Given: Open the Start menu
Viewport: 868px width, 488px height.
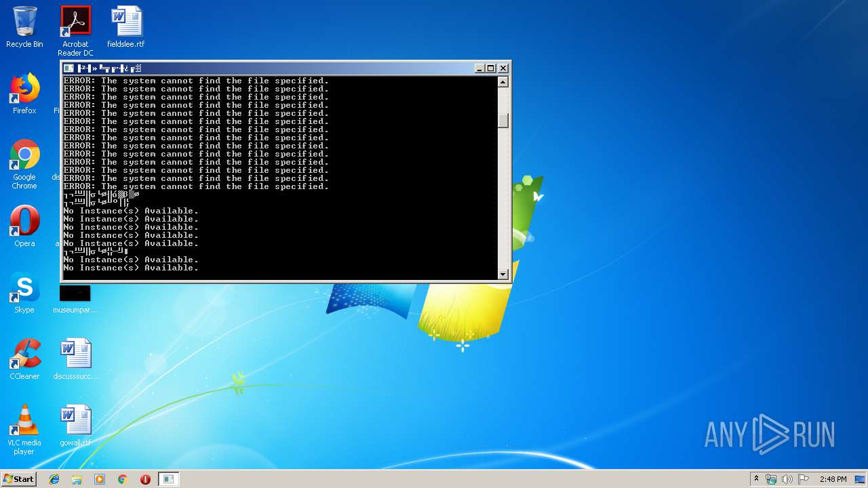Looking at the screenshot, I should click(x=18, y=479).
